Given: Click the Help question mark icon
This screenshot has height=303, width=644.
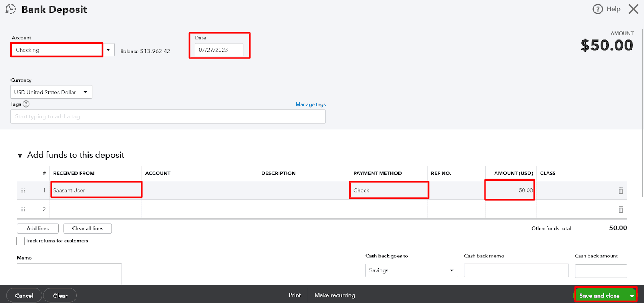Looking at the screenshot, I should (x=598, y=9).
